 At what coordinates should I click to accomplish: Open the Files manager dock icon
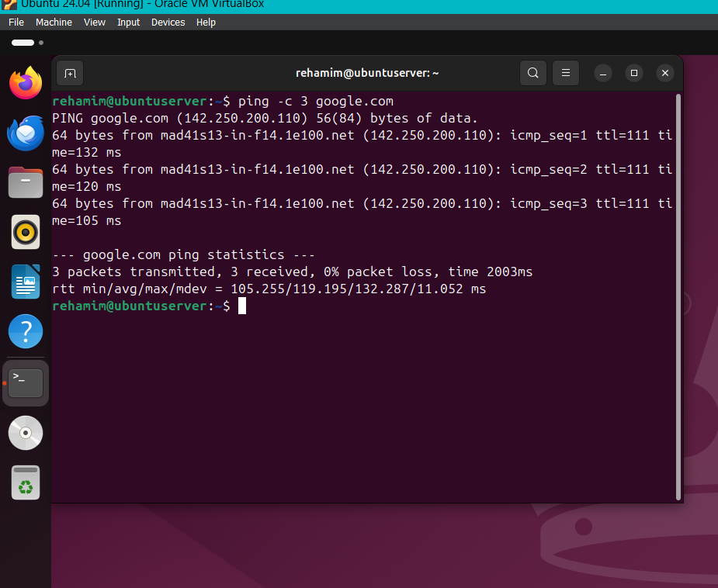tap(26, 182)
